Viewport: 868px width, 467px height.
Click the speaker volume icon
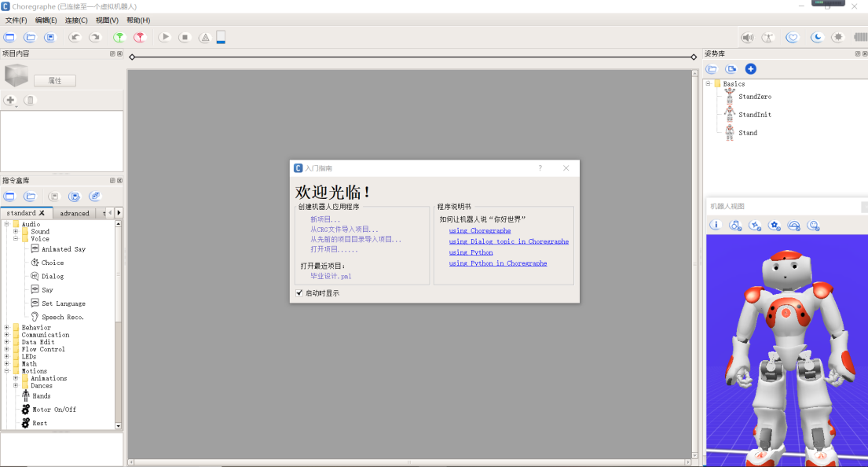747,37
